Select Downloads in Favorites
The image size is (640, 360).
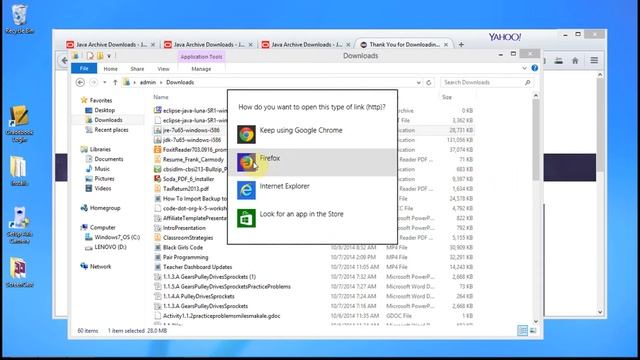(x=108, y=120)
